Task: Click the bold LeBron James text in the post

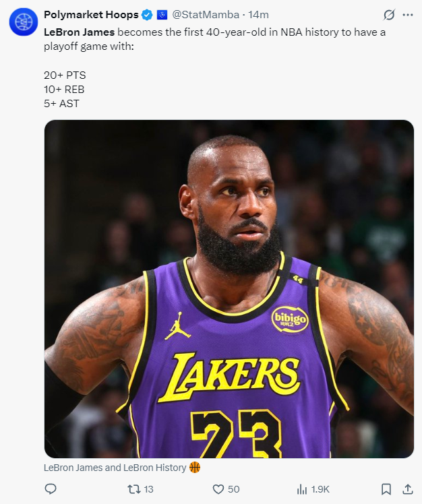Action: point(79,32)
